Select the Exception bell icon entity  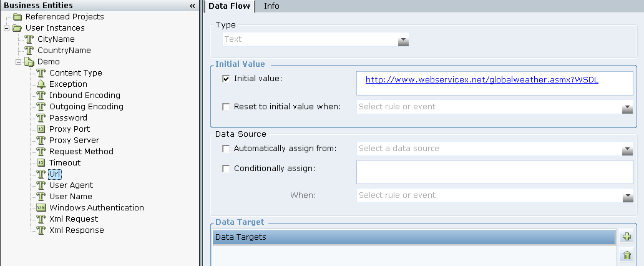click(41, 84)
